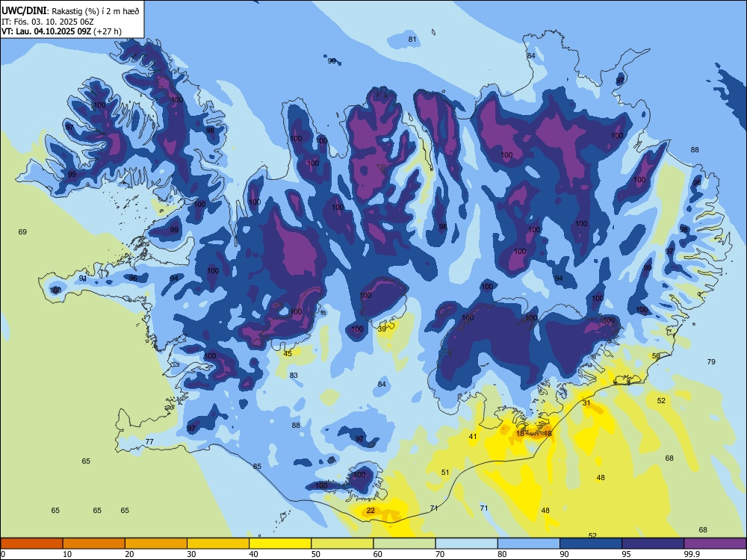Select the 40–50 bright yellow legend swatch
Screen dimensions: 747x560
[280, 544]
